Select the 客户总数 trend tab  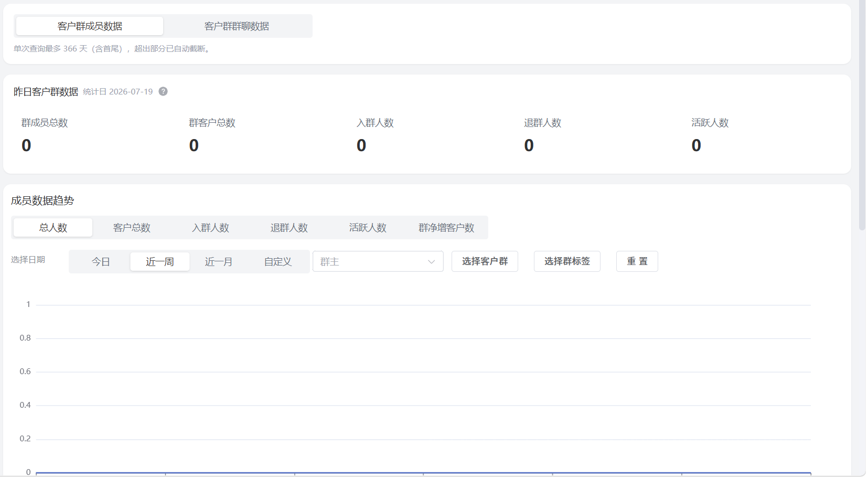click(x=132, y=228)
